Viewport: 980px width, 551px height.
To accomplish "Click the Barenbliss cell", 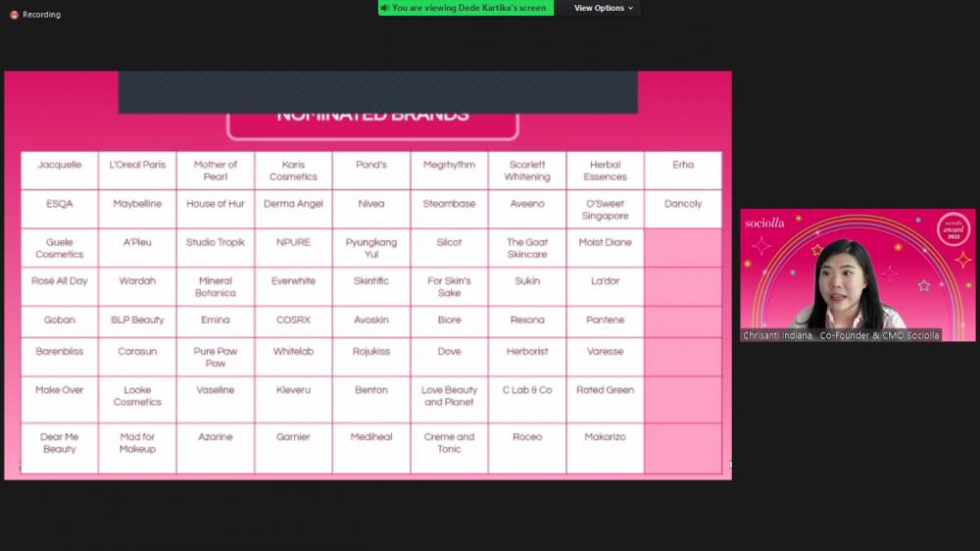I will [x=60, y=358].
